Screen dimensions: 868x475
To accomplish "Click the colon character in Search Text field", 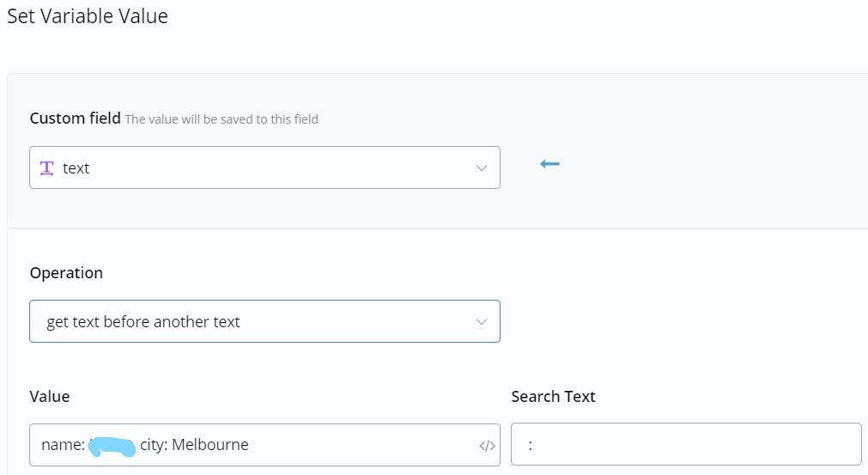I will (x=531, y=446).
